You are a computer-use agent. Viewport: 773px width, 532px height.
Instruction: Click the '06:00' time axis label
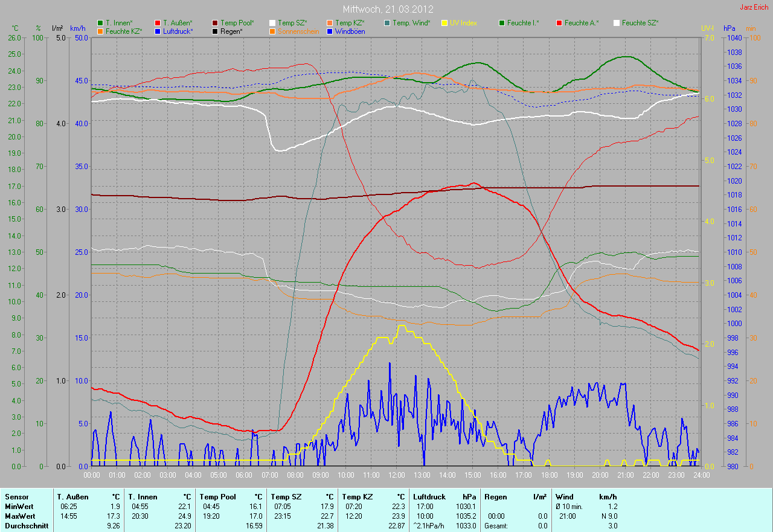coord(244,475)
